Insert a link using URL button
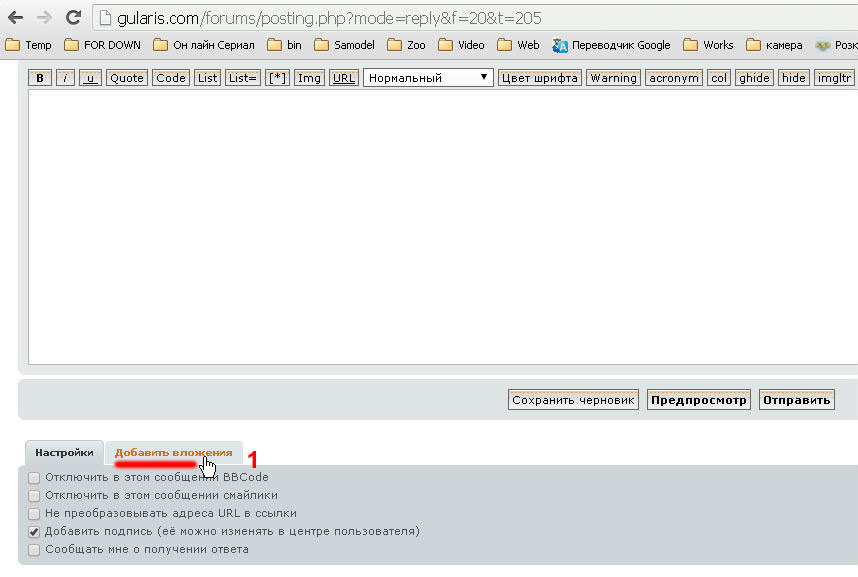Screen dimensions: 858x577 (x=344, y=78)
